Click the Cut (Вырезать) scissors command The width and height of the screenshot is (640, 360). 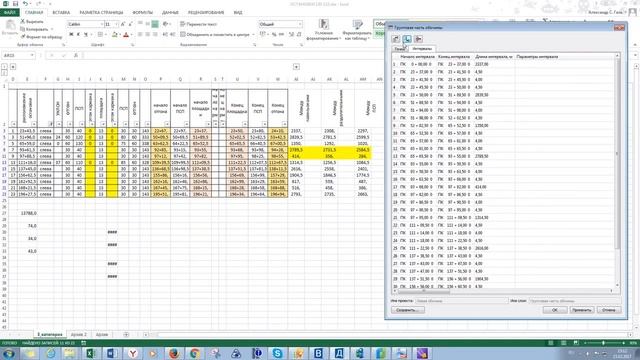pyautogui.click(x=32, y=21)
